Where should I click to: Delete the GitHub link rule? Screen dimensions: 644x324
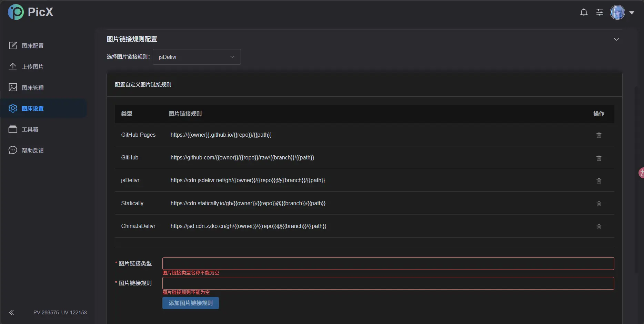(599, 158)
